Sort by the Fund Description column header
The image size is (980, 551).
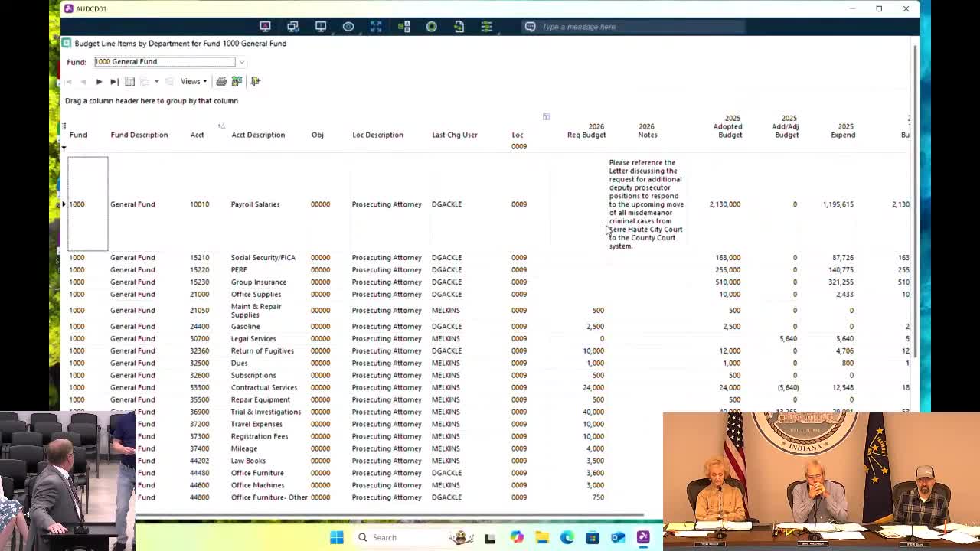pyautogui.click(x=139, y=135)
